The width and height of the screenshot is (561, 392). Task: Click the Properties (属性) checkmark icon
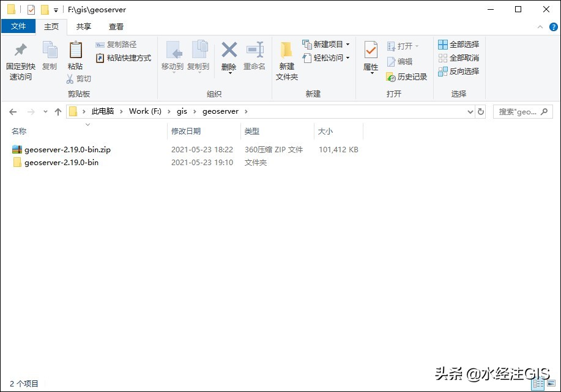click(371, 50)
